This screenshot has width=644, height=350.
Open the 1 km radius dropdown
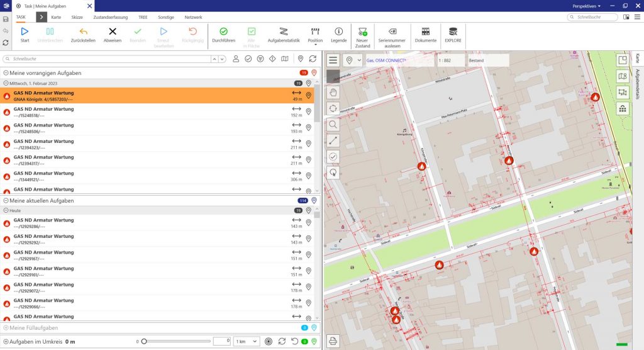[x=247, y=341]
